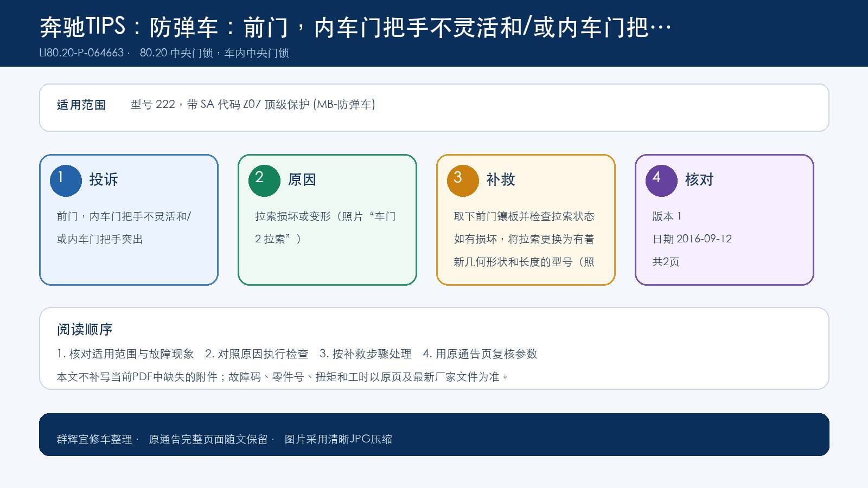Click the purple circle numbered 4
The image size is (868, 488).
pos(661,181)
